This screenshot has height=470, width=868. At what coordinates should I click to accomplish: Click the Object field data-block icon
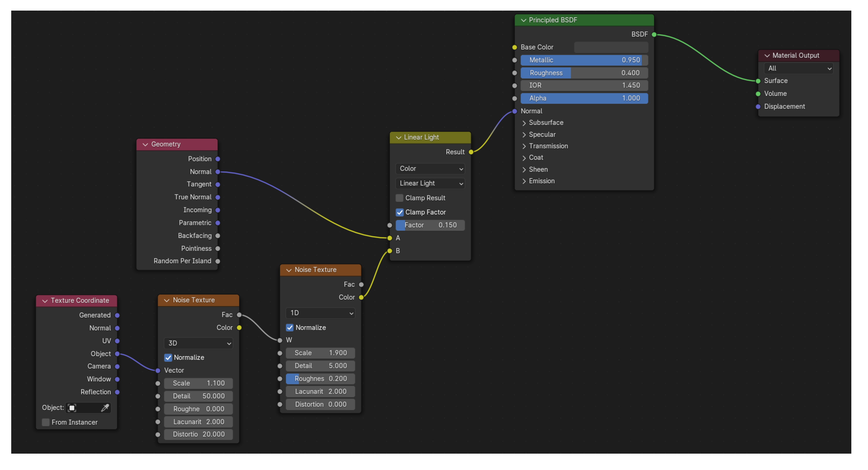(x=72, y=408)
